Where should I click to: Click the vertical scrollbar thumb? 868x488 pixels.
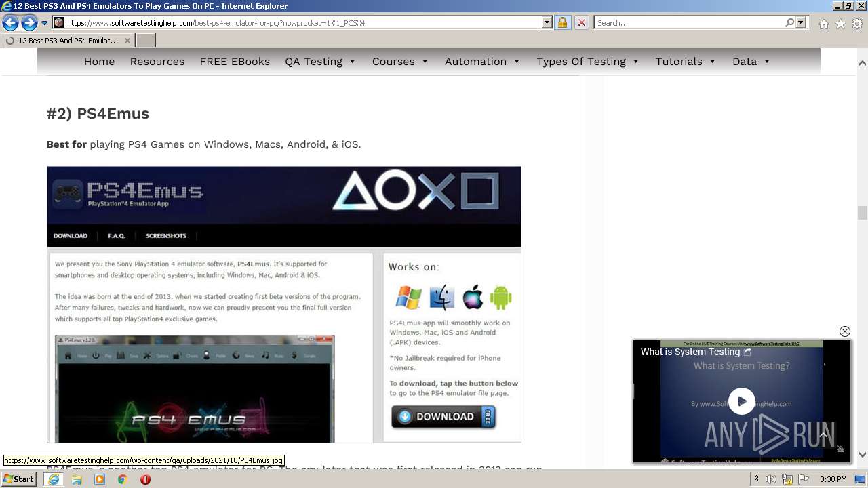[862, 213]
